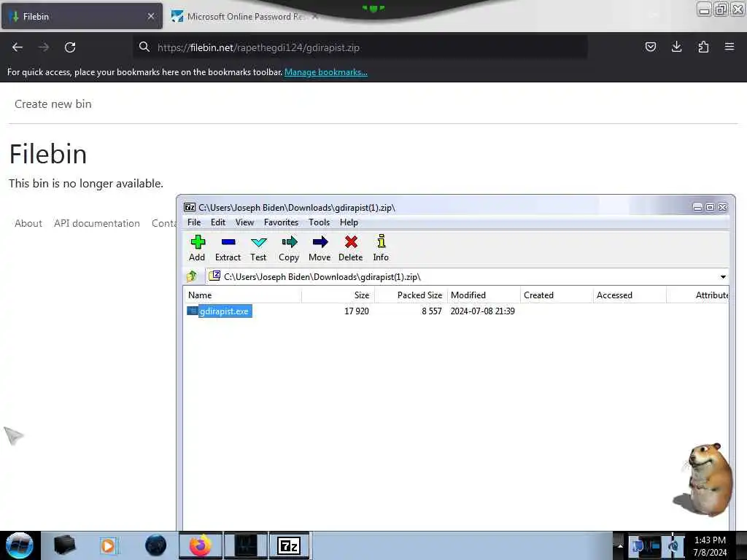The width and height of the screenshot is (747, 560).
Task: Open the Windows Start button
Action: pos(20,545)
